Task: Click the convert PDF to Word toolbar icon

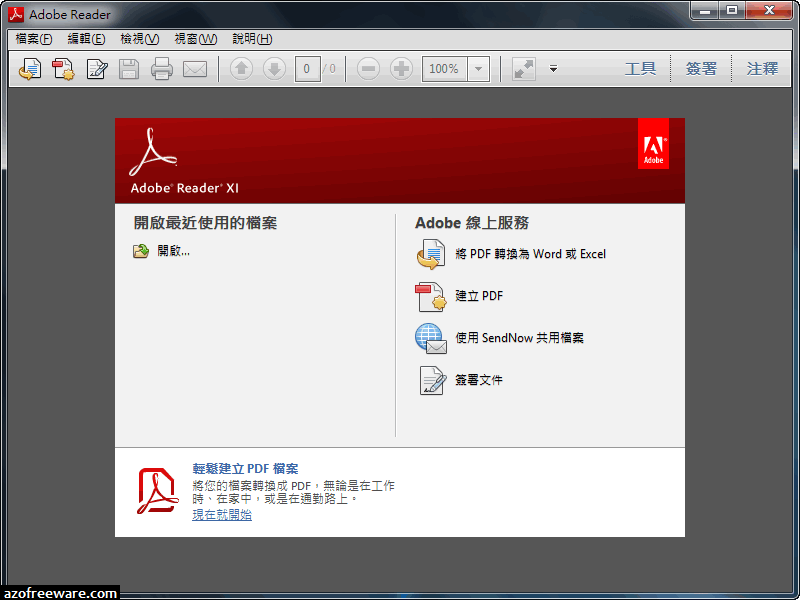Action: coord(30,69)
